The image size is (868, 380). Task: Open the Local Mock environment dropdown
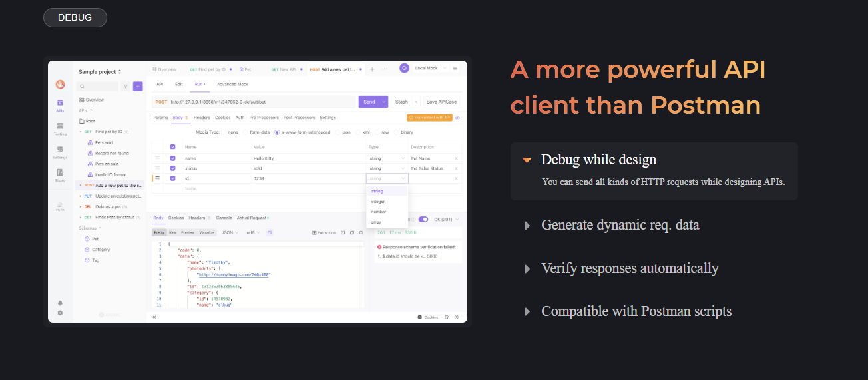coord(430,68)
